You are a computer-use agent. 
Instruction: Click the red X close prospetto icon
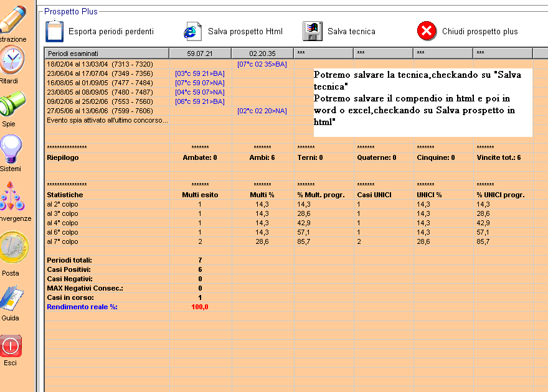427,31
